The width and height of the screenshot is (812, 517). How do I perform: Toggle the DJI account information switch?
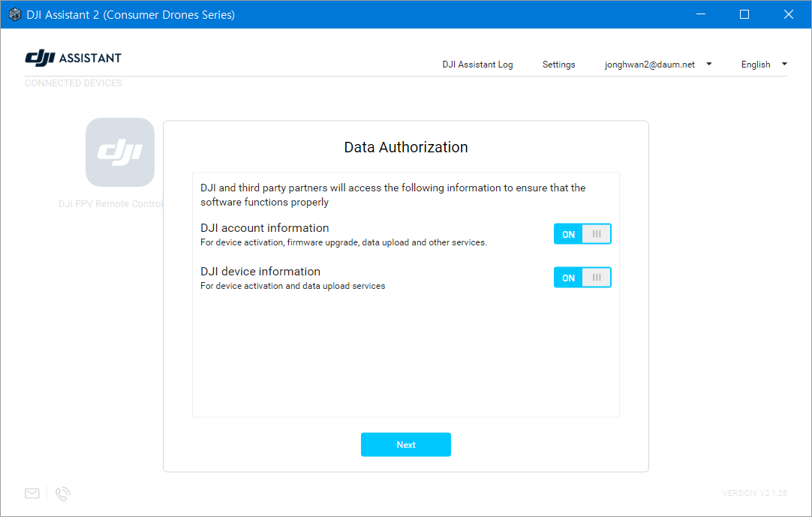(582, 234)
